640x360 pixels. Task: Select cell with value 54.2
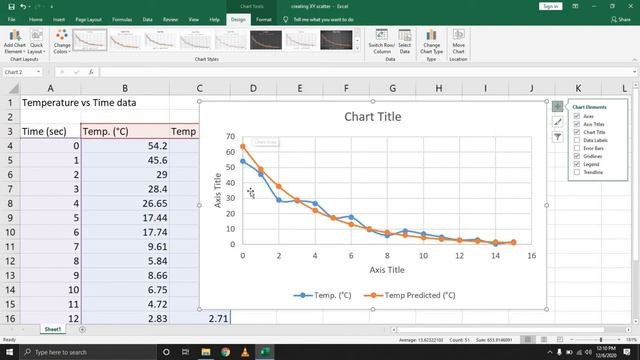click(x=125, y=146)
